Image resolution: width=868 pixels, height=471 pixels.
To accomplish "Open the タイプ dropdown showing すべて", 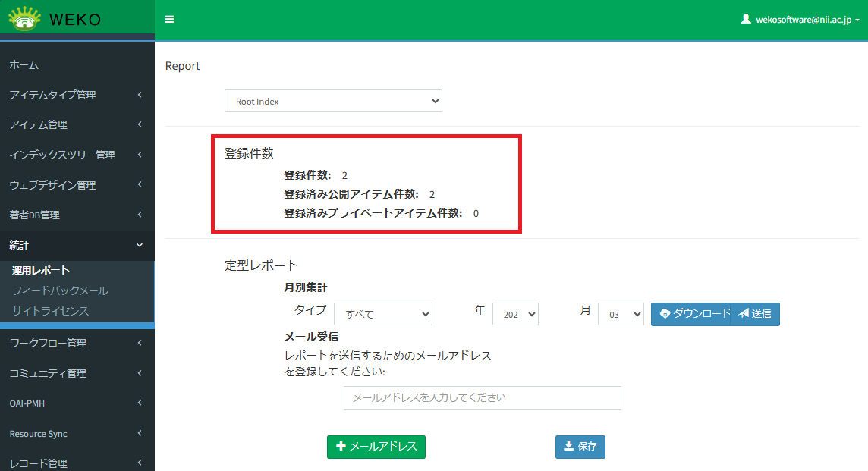I will [382, 313].
